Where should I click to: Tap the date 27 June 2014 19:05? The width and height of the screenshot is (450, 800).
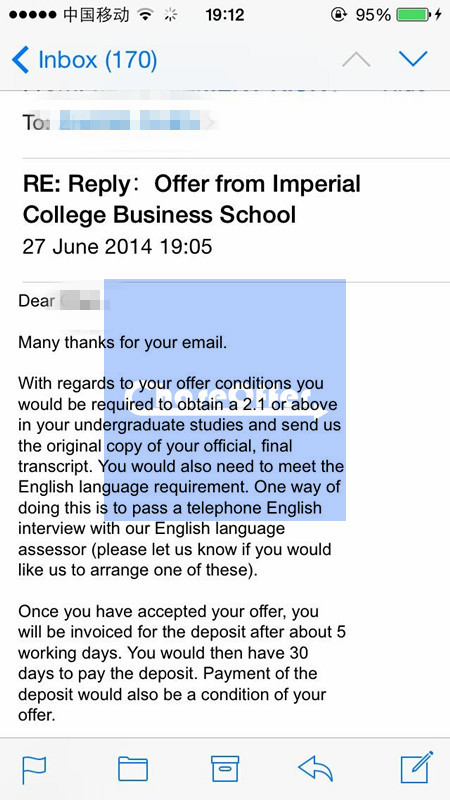pyautogui.click(x=117, y=246)
